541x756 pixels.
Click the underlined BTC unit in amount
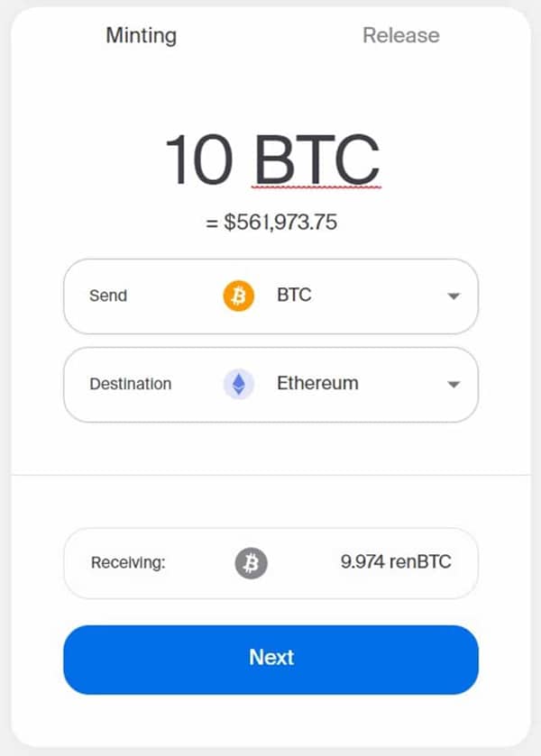[x=316, y=160]
